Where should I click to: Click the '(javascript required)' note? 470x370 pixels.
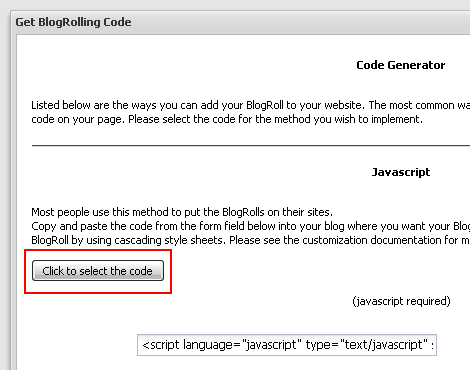[x=401, y=301]
